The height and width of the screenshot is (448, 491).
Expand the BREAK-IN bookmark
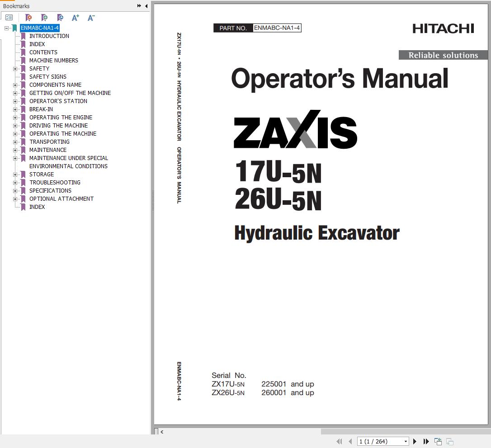tap(15, 109)
